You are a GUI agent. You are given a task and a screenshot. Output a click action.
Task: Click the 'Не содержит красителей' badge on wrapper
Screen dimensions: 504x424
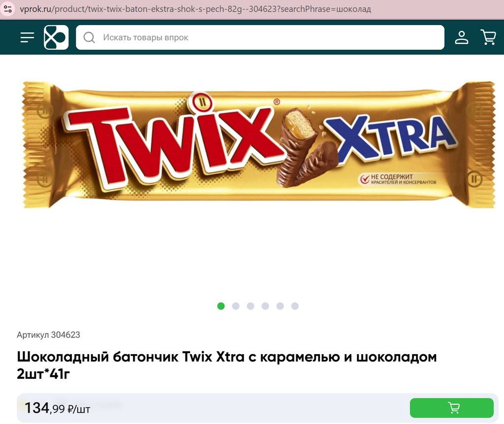(398, 179)
